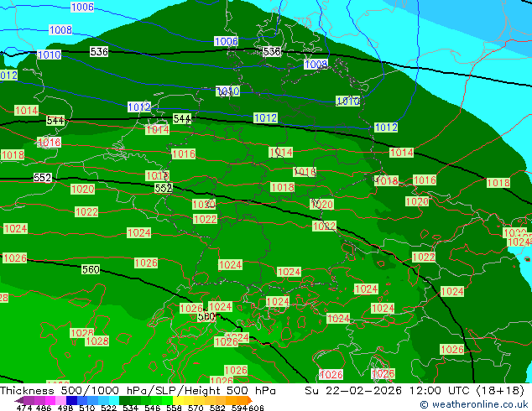
Task: Click the red 1018 label nearest the map's right edge
Action: point(498,183)
